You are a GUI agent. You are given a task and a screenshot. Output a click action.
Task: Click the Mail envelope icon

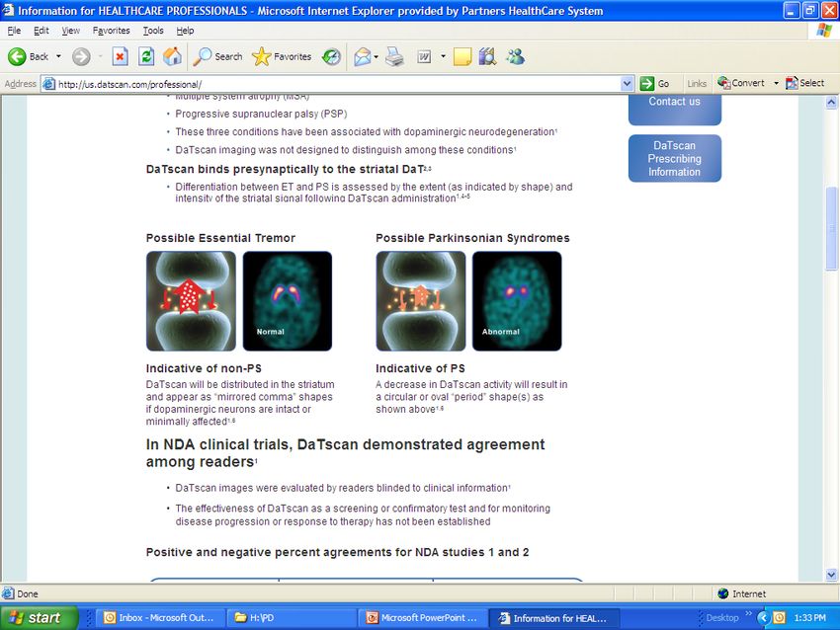(363, 56)
